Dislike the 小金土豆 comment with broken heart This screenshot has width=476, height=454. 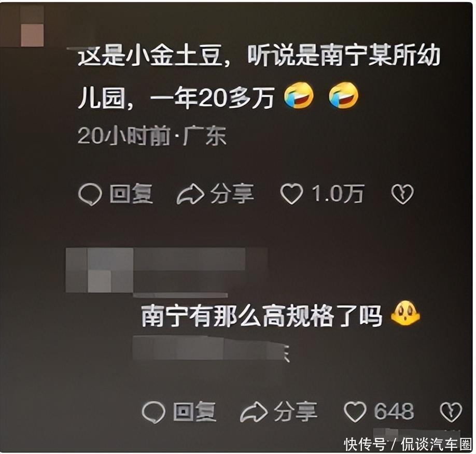pos(402,194)
